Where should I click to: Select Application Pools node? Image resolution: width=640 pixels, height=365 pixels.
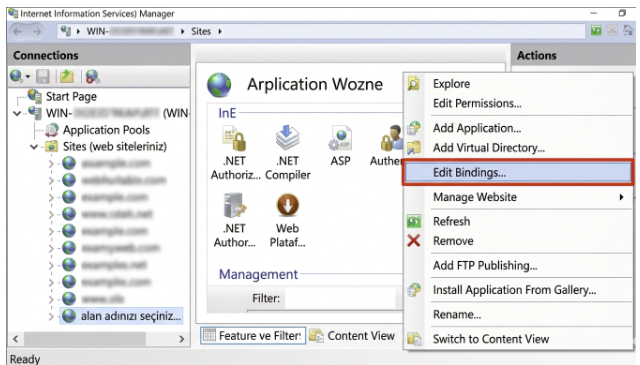pos(106,130)
